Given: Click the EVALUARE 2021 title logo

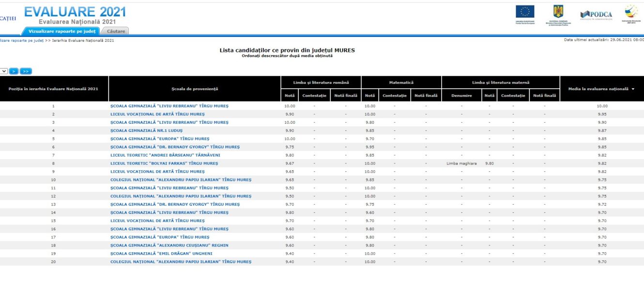Looking at the screenshot, I should pyautogui.click(x=75, y=12).
